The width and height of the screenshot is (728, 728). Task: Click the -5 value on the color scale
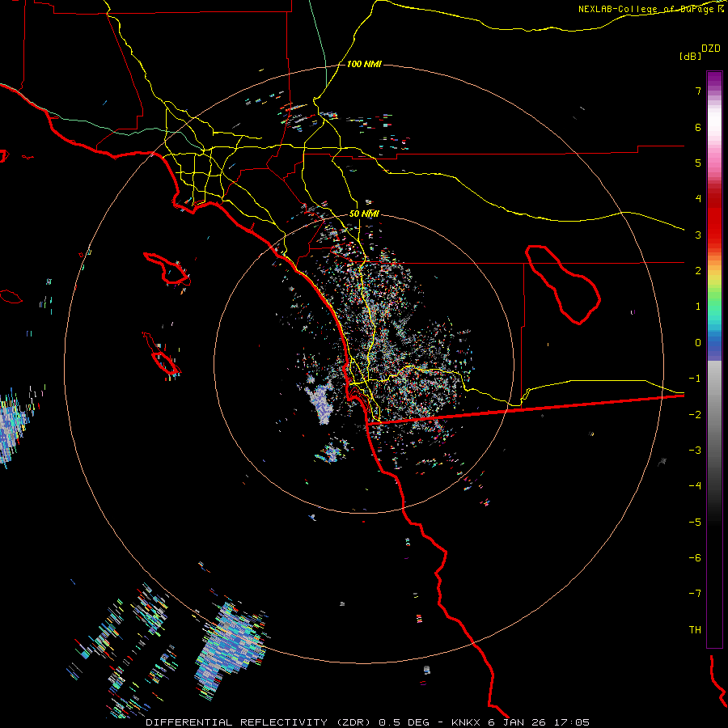695,523
